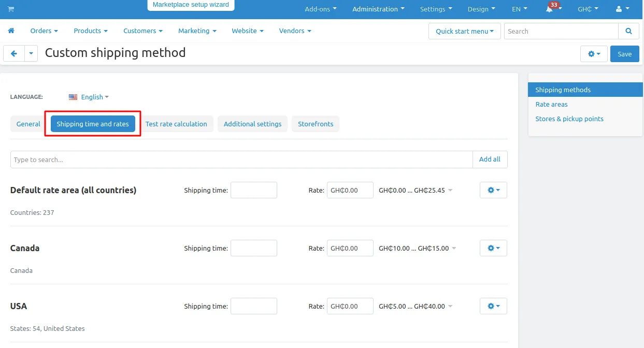Image resolution: width=644 pixels, height=348 pixels.
Task: Click Rate field for Canada
Action: [350, 248]
